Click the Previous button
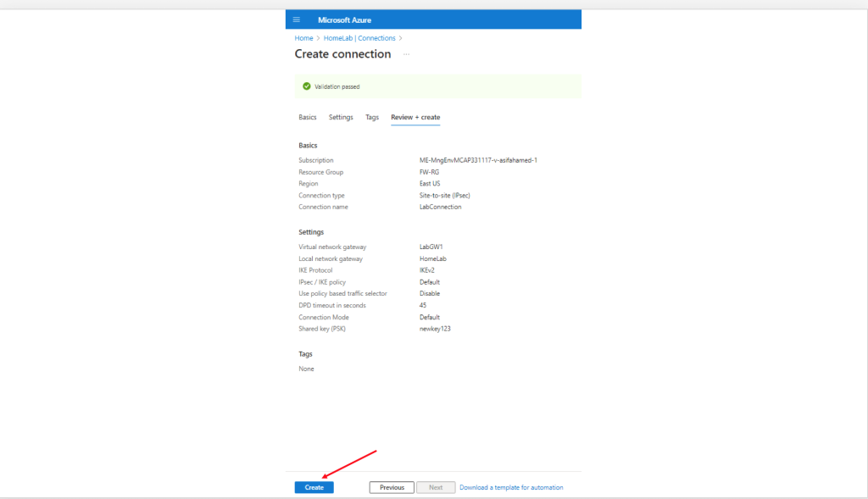Screen dimensions: 868x499 click(392, 487)
